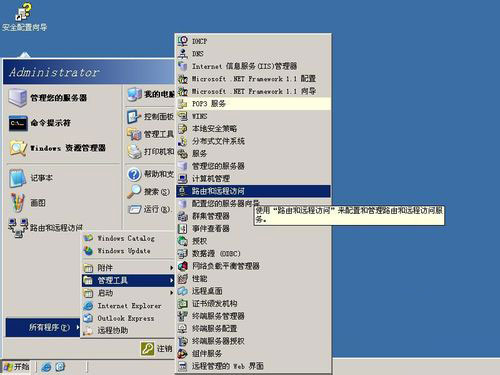Click the DNS icon in admin tools menu
The width and height of the screenshot is (500, 375).
(183, 53)
